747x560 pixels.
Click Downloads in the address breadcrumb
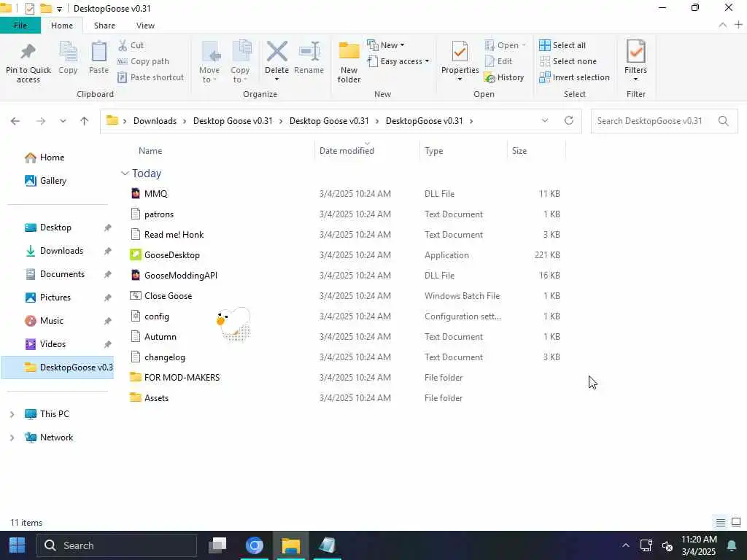[155, 121]
